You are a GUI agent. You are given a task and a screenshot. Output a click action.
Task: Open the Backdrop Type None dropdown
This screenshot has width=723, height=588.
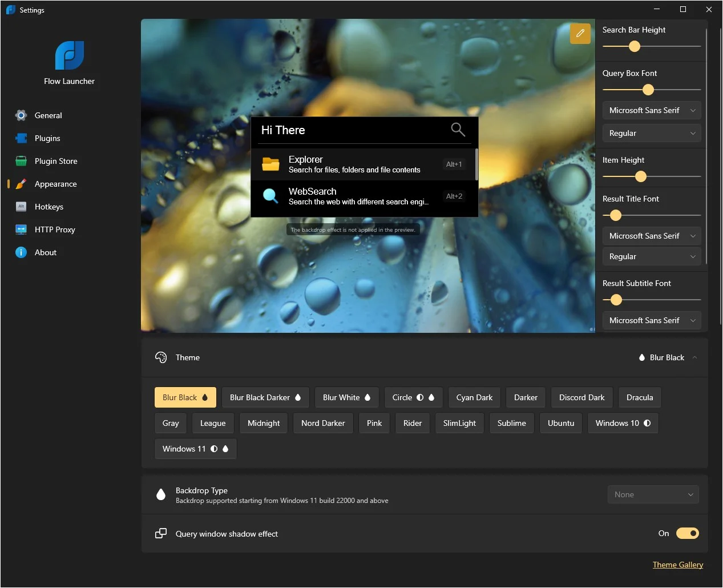pos(653,494)
